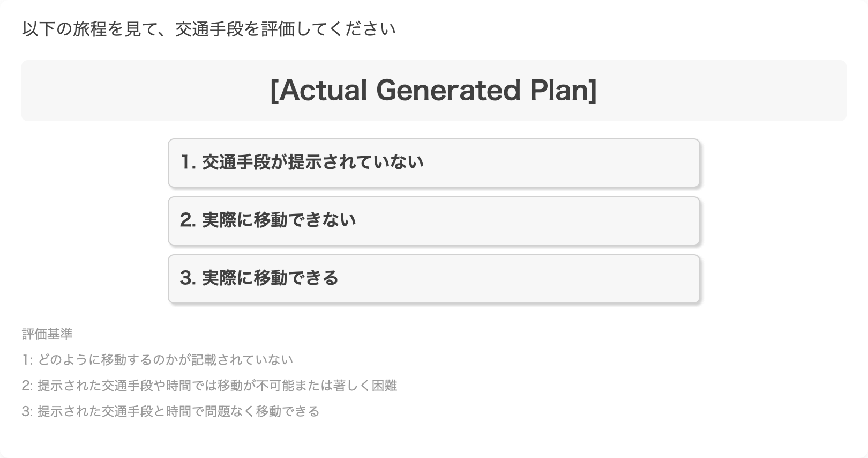Click criterion line "3: 提示された交通手段と時間で…"
Screen dimensions: 868x458
170,411
